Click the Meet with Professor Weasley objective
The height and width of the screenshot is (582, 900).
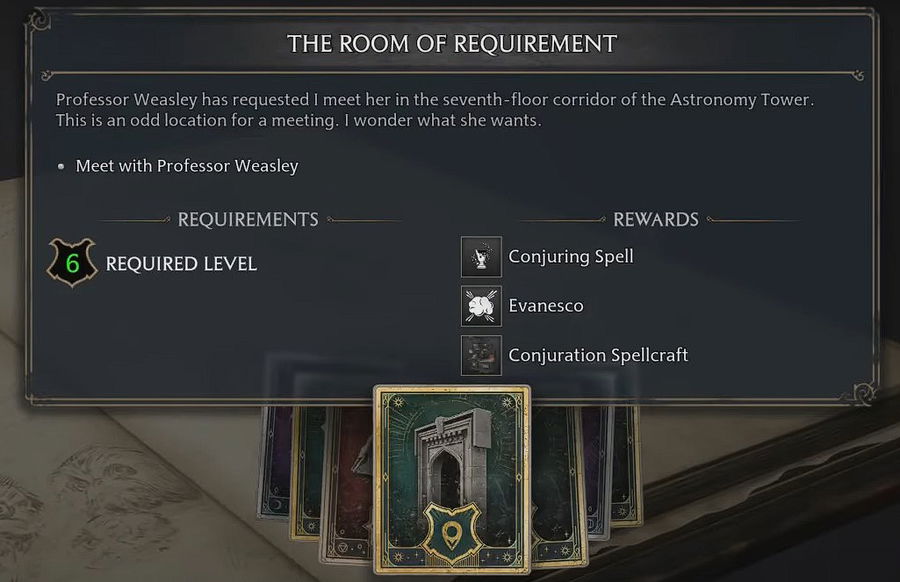coord(187,166)
